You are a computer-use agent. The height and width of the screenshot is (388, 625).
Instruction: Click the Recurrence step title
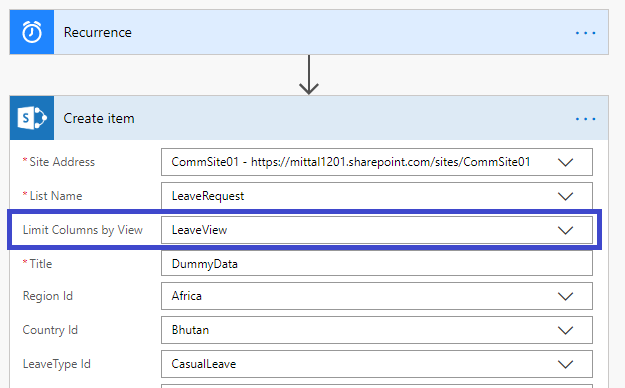(x=98, y=32)
